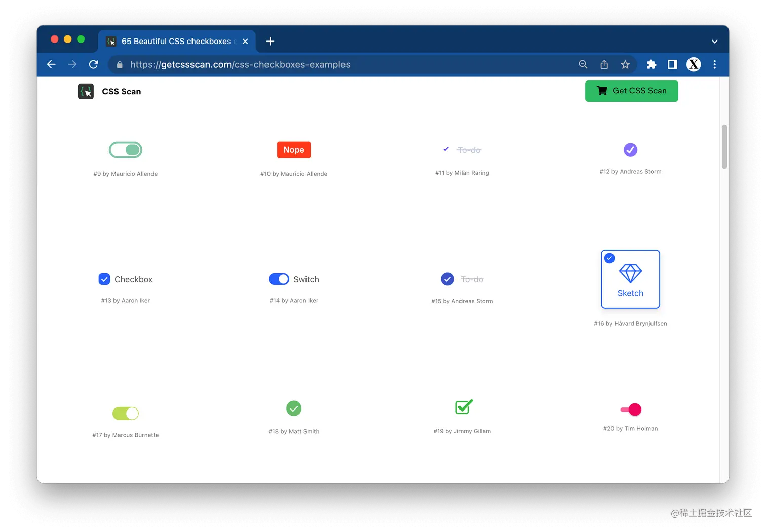Click the padlock icon in the address bar
The image size is (766, 532).
120,65
